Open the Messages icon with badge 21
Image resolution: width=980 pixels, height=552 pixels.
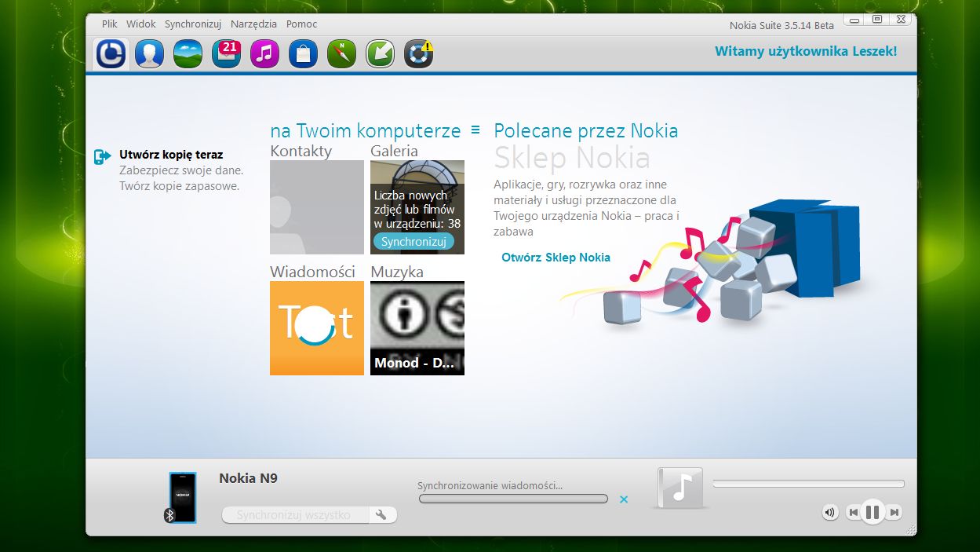226,53
